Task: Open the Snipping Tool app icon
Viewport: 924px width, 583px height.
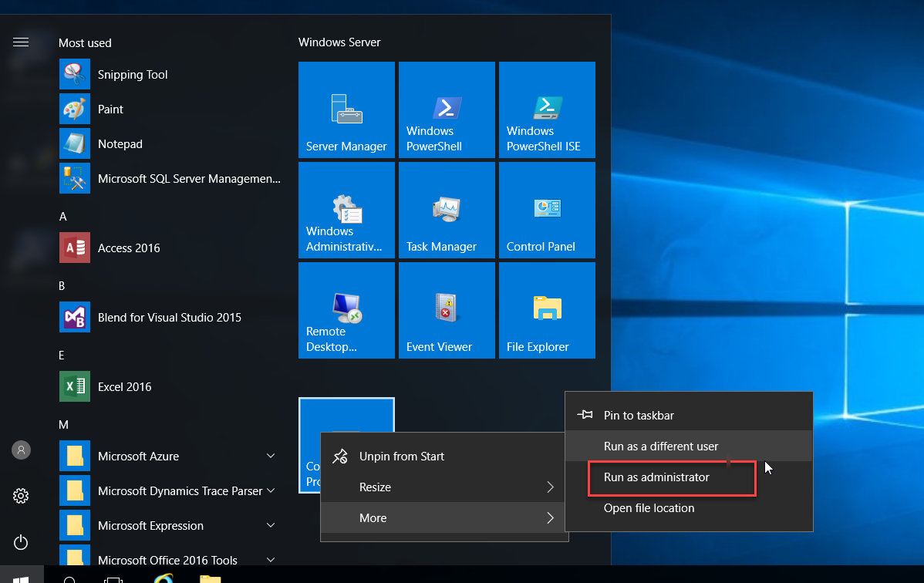Action: tap(75, 74)
